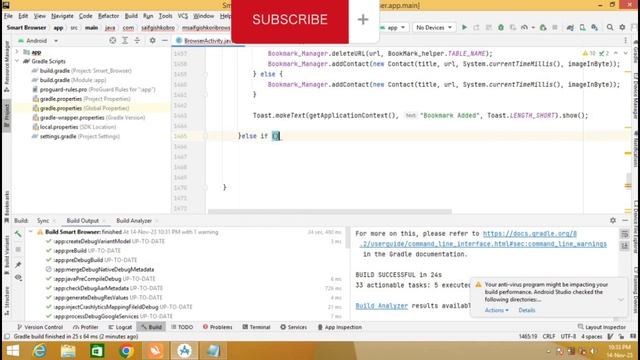Screen dimensions: 640x360
Task: Click the Stop square icon in main toolbar
Action: pos(555,27)
